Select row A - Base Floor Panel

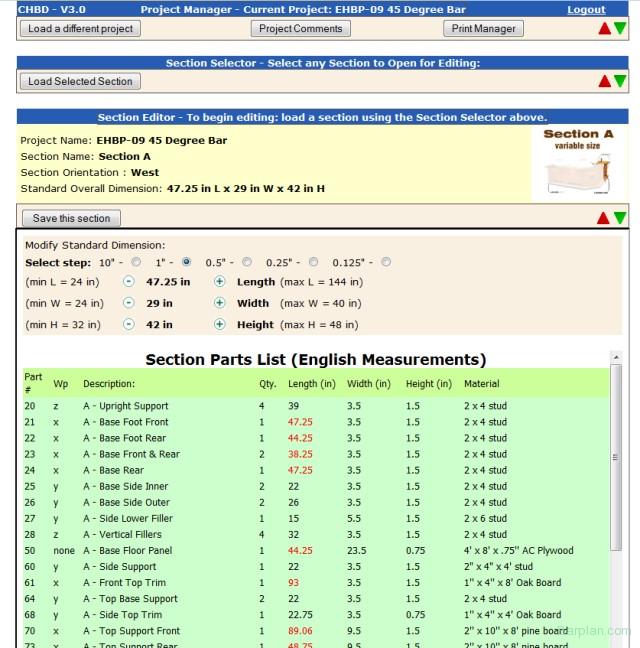(x=316, y=550)
